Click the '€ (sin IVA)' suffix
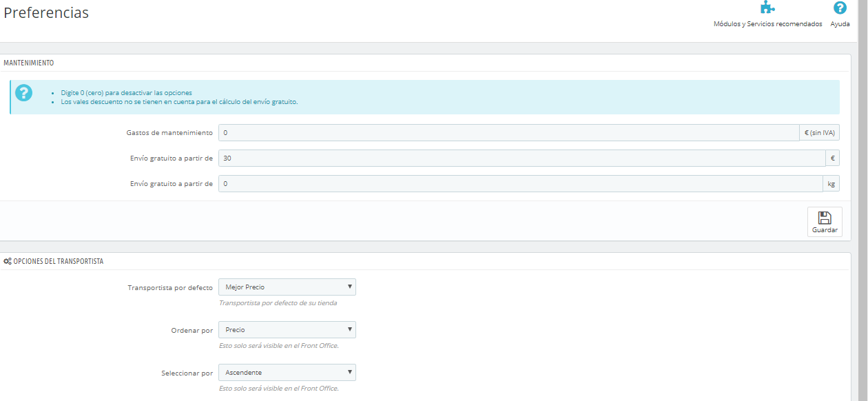Image resolution: width=868 pixels, height=401 pixels. [820, 132]
